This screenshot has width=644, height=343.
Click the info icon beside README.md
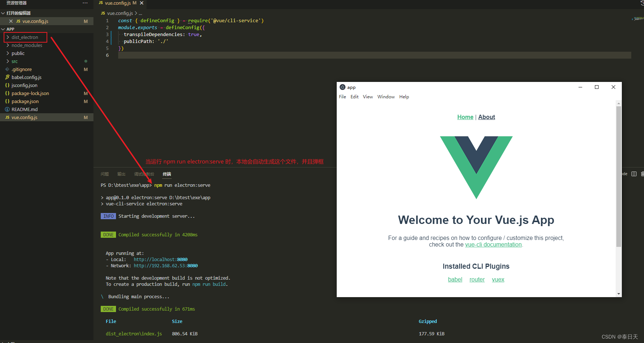pos(8,109)
